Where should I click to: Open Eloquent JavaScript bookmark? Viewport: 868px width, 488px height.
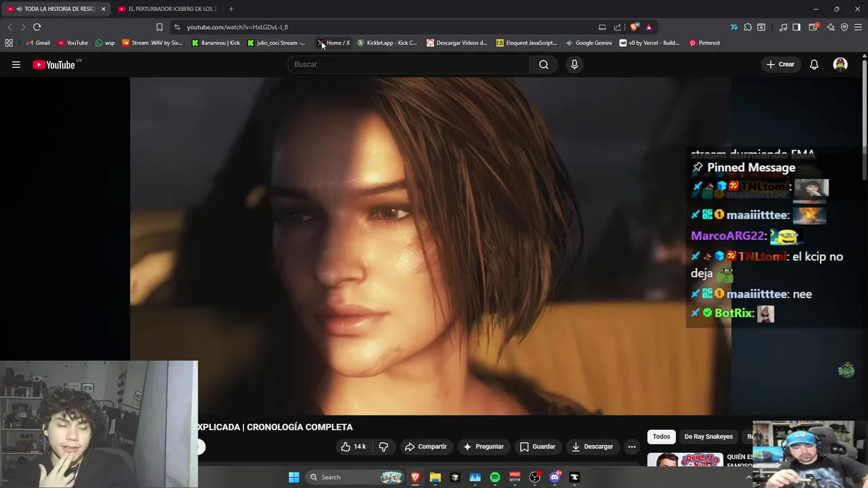(526, 43)
